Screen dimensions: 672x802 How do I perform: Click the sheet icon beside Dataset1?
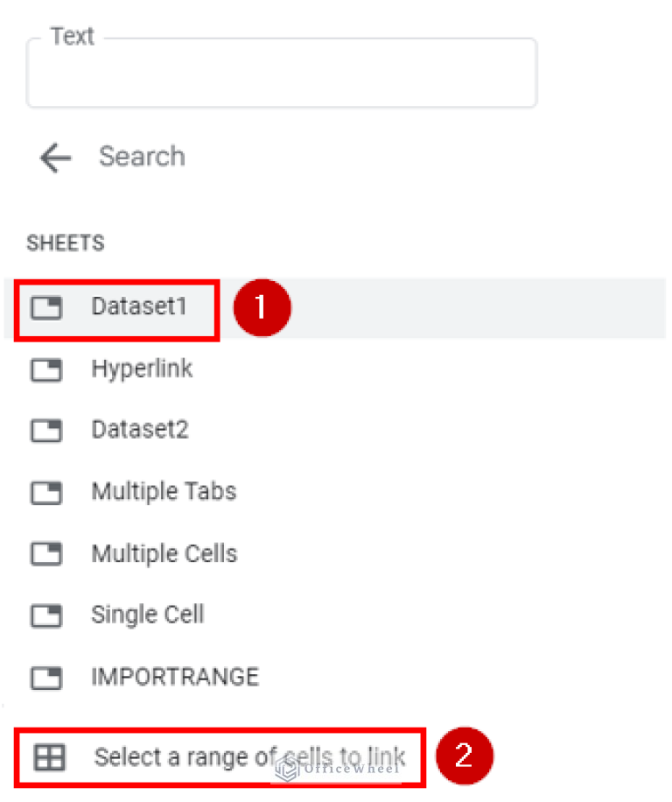(x=45, y=307)
